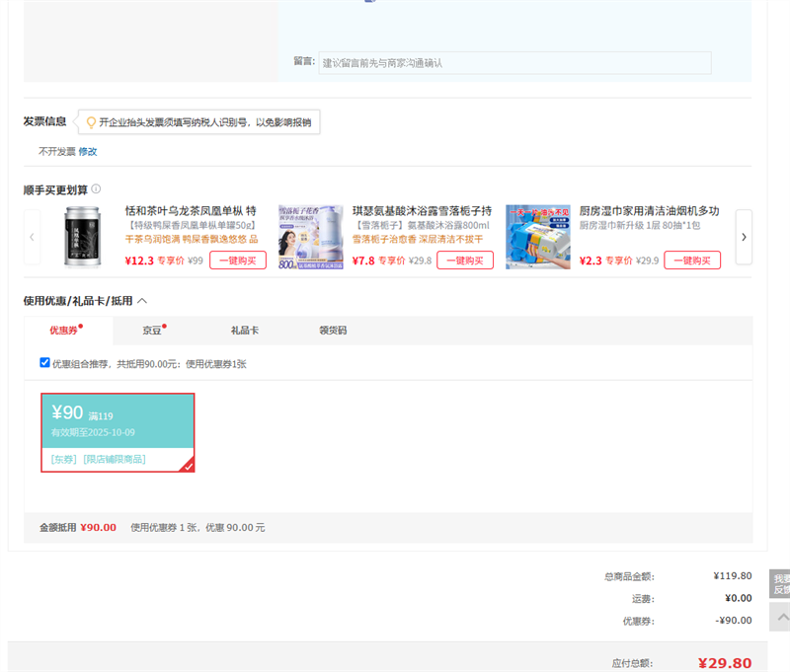This screenshot has width=790, height=672.
Task: Switch to 京豆 tab
Action: (x=152, y=331)
